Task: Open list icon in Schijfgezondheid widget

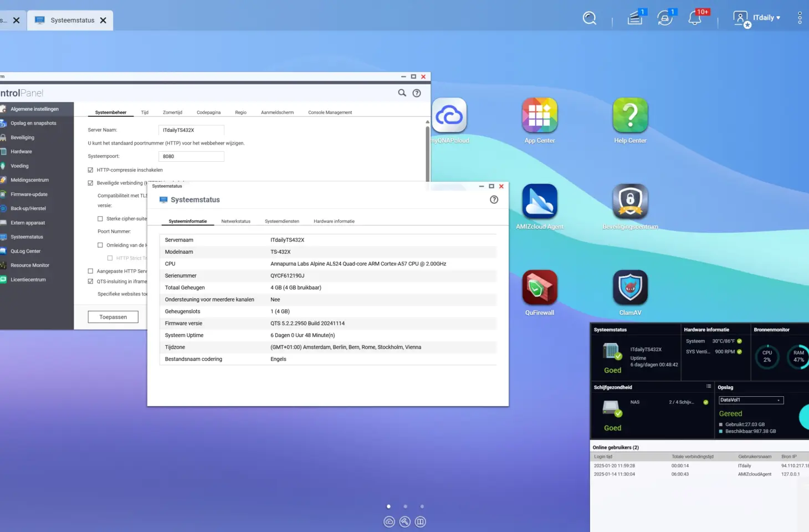Action: (x=708, y=386)
